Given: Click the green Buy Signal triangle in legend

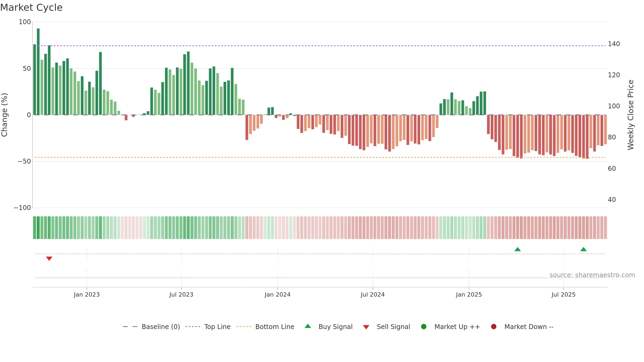Looking at the screenshot, I should 308,326.
